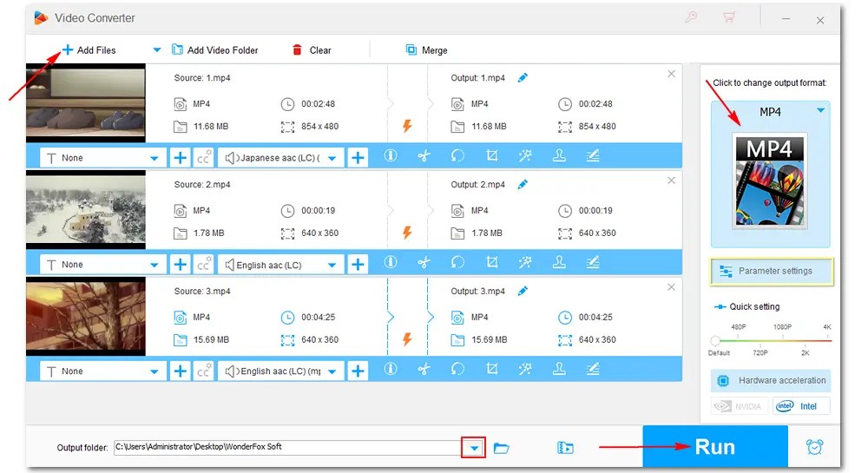Crop 1.mp4 video
868x473 pixels.
pos(491,156)
